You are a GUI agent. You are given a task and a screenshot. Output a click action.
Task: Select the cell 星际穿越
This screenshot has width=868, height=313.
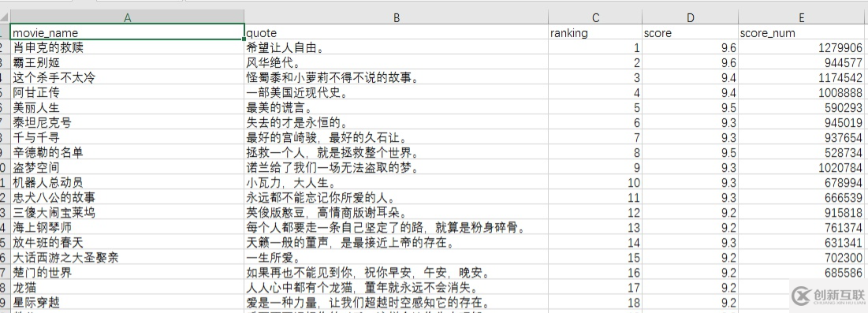[x=127, y=303]
